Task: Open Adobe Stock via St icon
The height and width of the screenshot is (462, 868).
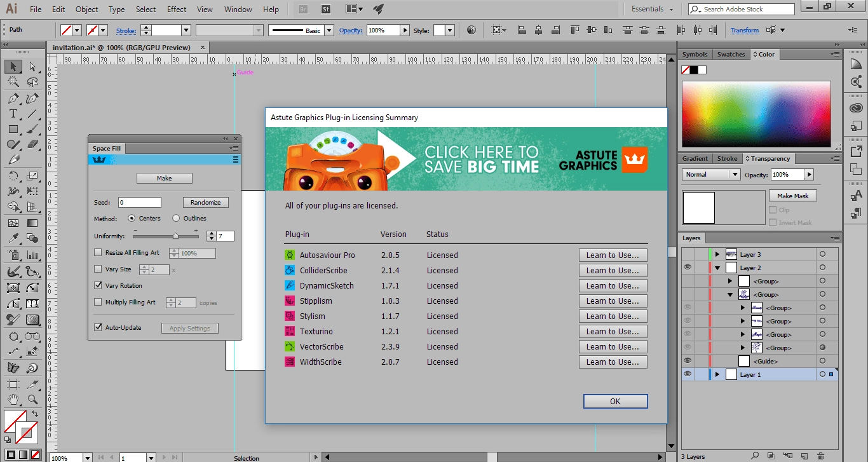Action: [x=326, y=10]
